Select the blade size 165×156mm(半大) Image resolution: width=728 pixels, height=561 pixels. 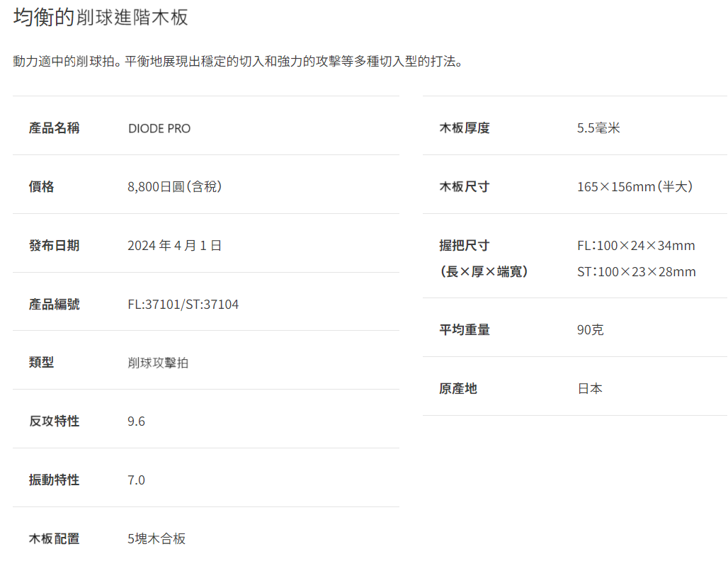[x=635, y=187]
